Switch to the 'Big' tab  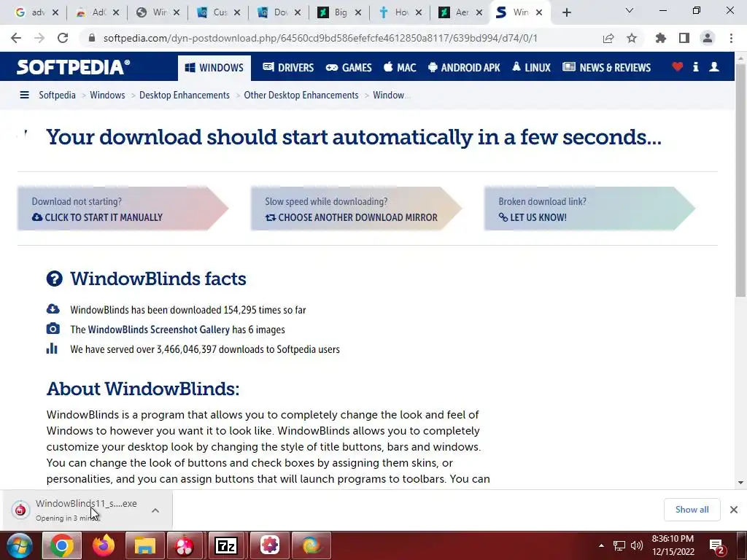click(339, 12)
